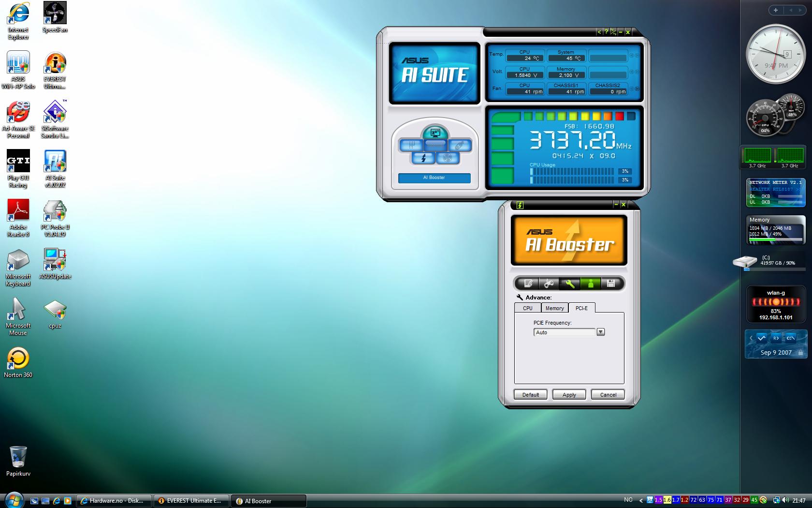The image size is (812, 508).
Task: Open EVEREST Ultimate desktop shortcut
Action: coord(55,70)
